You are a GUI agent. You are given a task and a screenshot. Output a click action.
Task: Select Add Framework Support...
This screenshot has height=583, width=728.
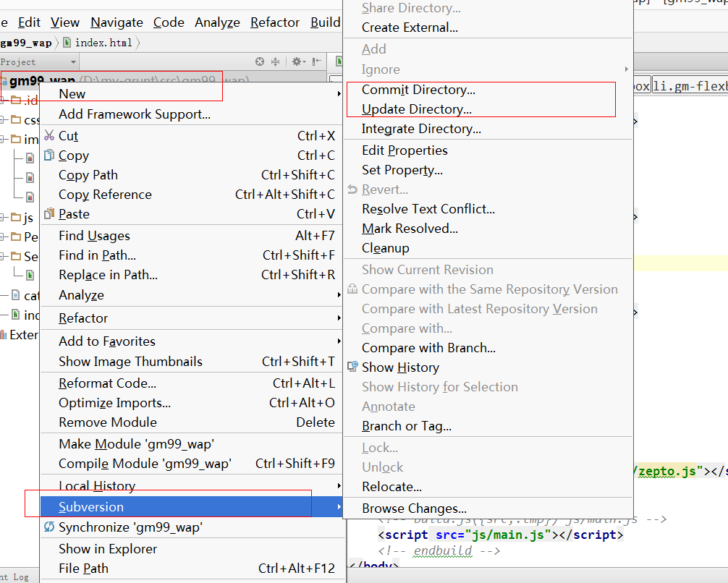(x=192, y=114)
